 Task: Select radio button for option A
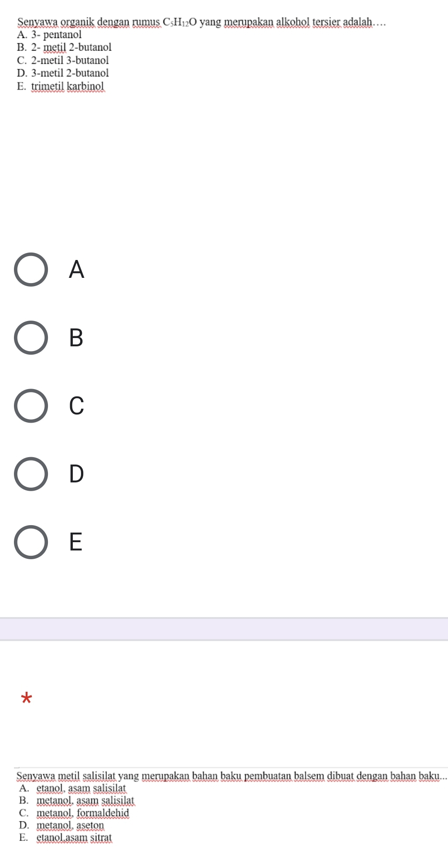point(31,269)
